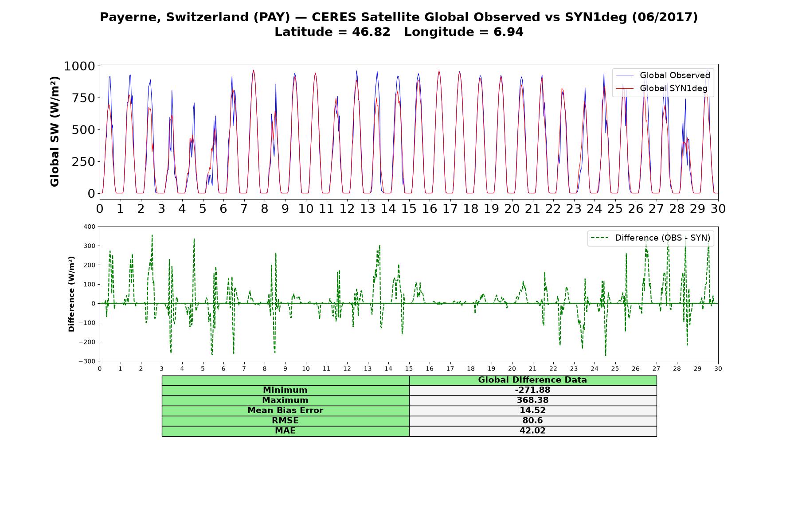Click the Maximum value 368.38 cell
Image resolution: width=798 pixels, height=532 pixels.
point(532,400)
